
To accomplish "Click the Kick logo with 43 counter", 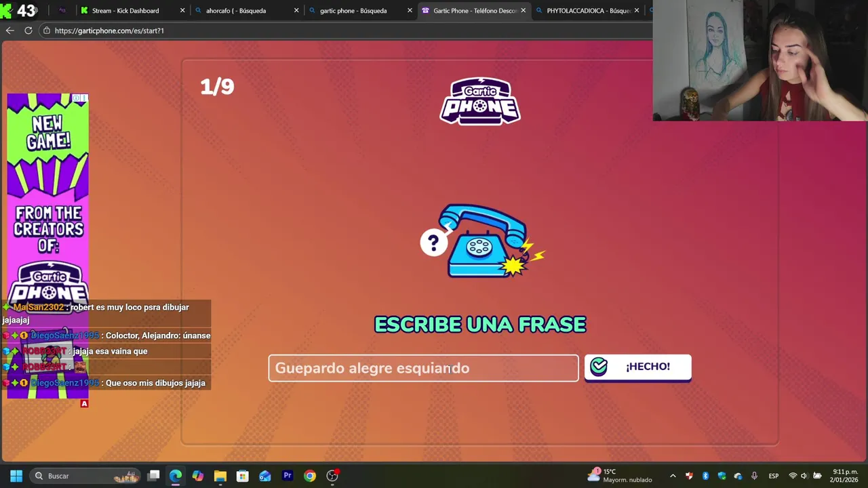I will [x=18, y=10].
